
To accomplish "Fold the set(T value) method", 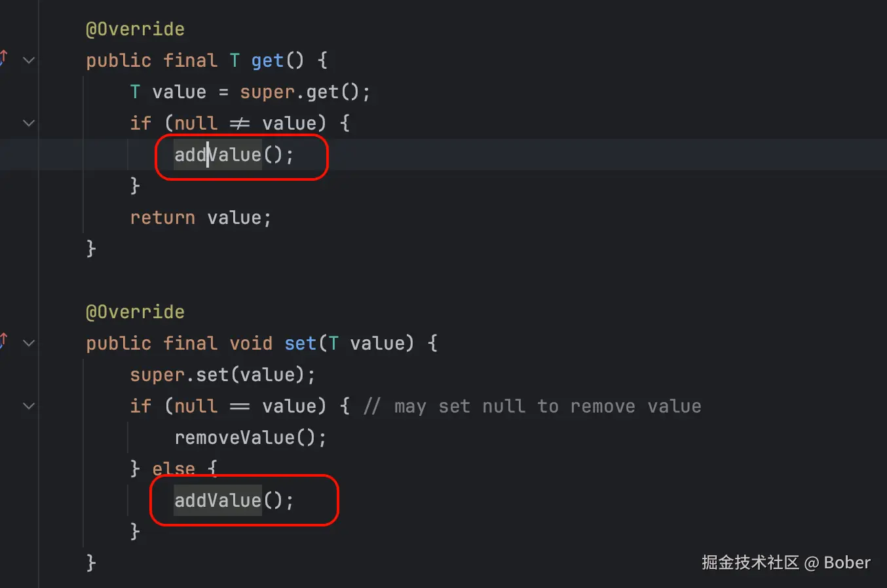I will pos(29,343).
